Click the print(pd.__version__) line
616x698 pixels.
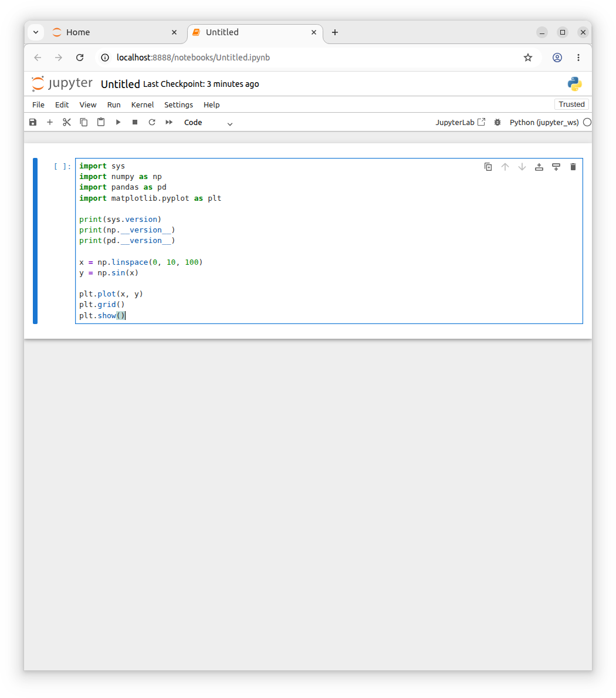[x=127, y=241]
